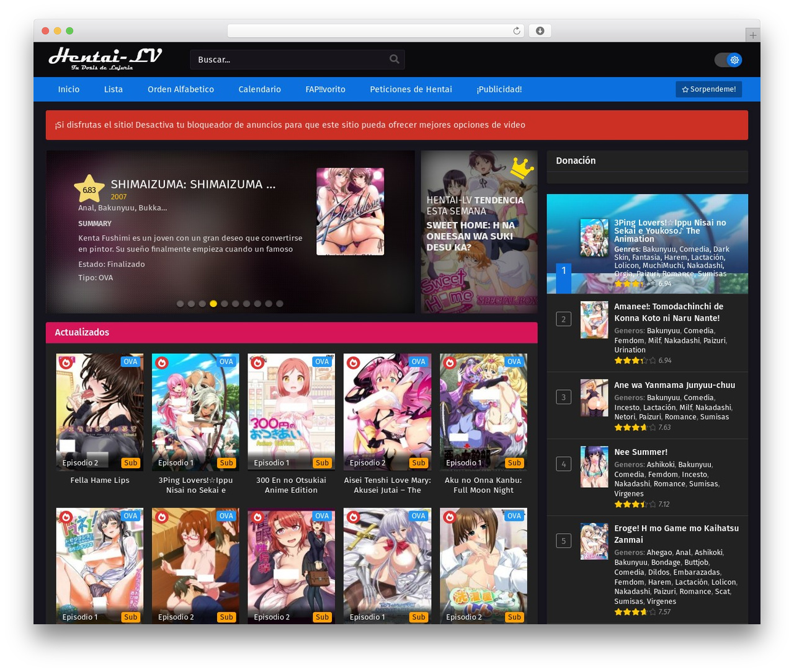794x672 pixels.
Task: Click the star icon in Sorpendeme button
Action: (x=685, y=89)
